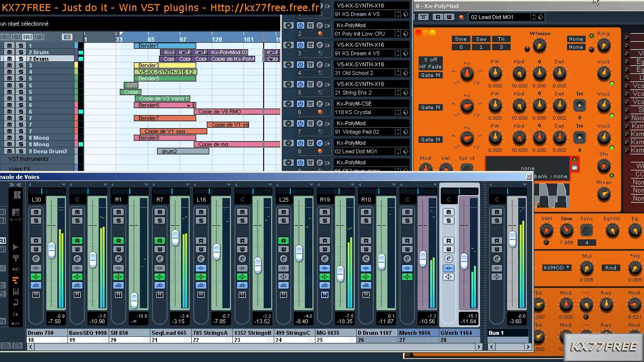
Task: Toggle the power button for the 118 KS Crystal instrument
Action: point(300,104)
